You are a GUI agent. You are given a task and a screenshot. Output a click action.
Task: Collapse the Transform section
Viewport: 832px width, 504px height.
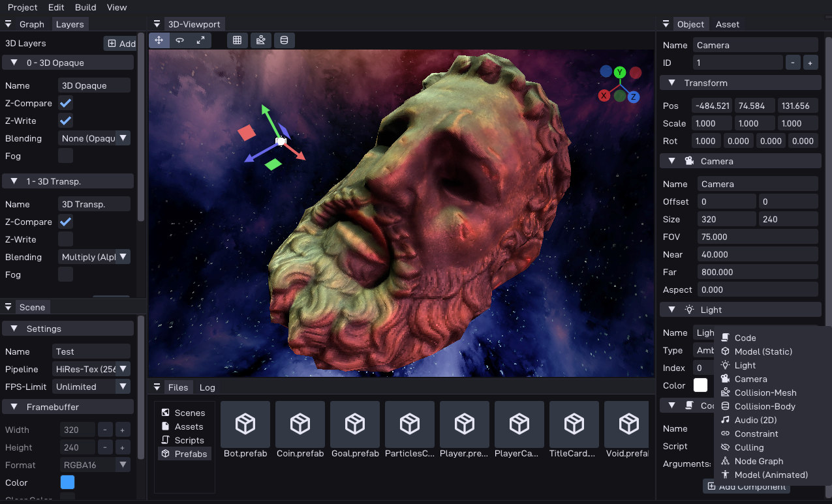(x=671, y=83)
